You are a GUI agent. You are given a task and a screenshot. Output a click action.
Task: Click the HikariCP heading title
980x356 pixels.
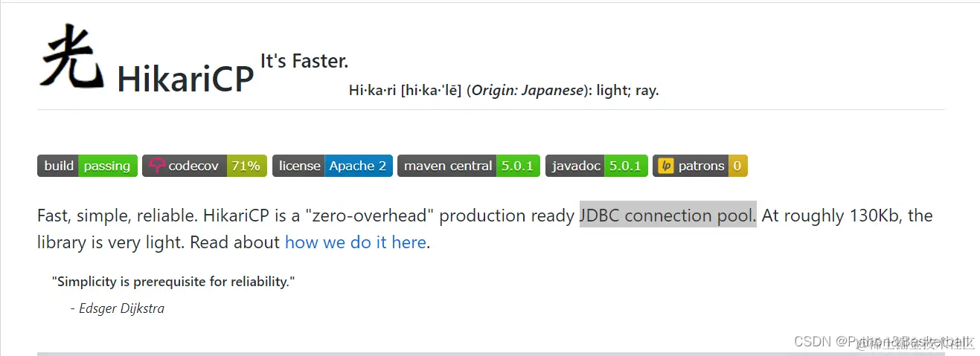(x=185, y=78)
